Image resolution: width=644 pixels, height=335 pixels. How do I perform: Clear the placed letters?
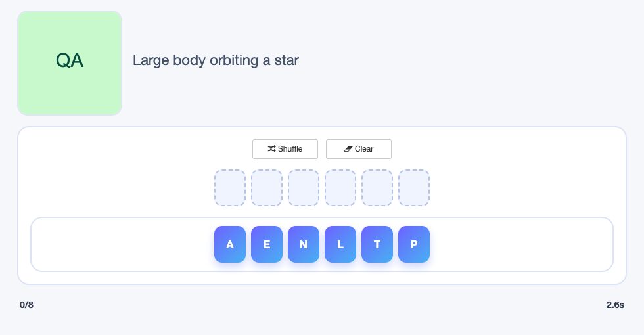[x=359, y=149]
